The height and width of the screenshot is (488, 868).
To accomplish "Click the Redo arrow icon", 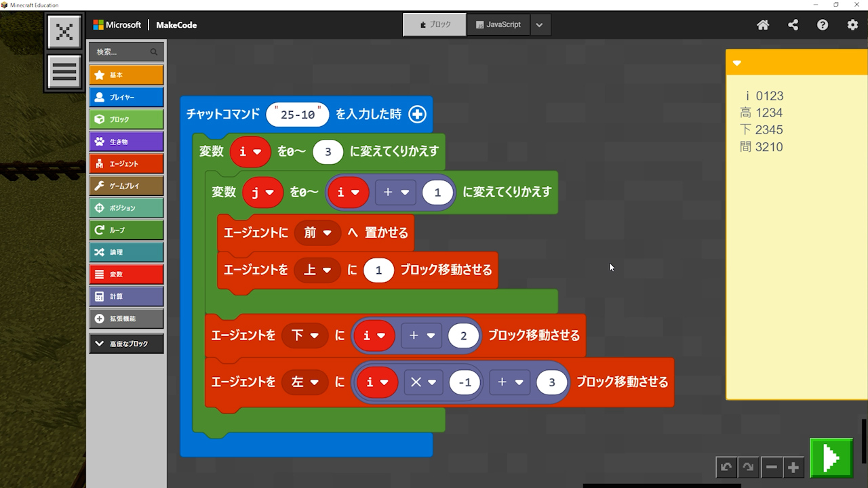I will (x=748, y=467).
